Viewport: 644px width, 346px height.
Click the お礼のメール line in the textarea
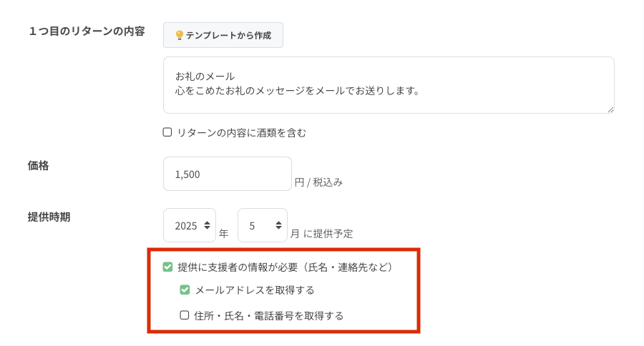[x=205, y=76]
